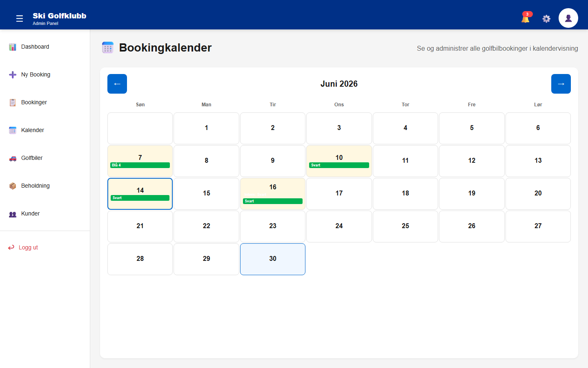Open Kunder menu item
Screen dimensions: 588x368
click(x=45, y=213)
